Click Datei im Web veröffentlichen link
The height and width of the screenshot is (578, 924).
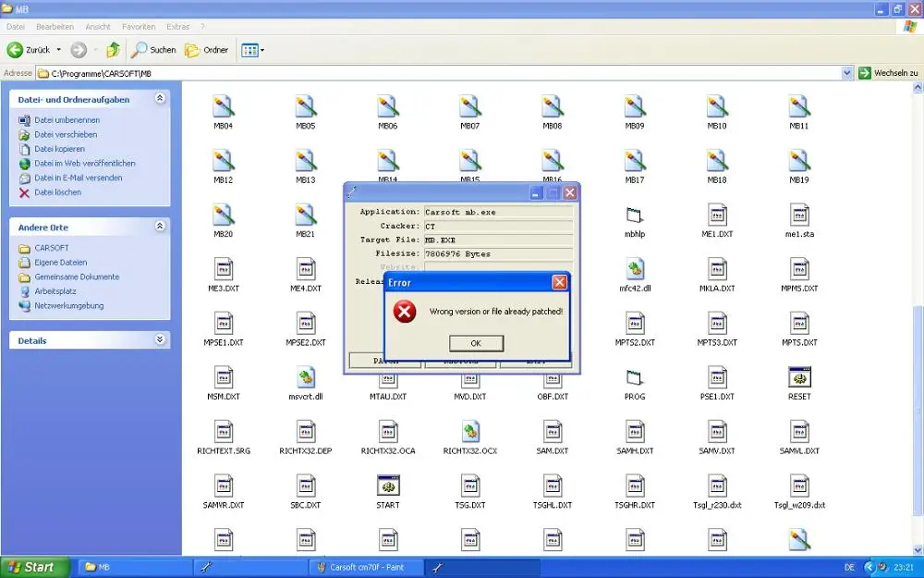(85, 164)
